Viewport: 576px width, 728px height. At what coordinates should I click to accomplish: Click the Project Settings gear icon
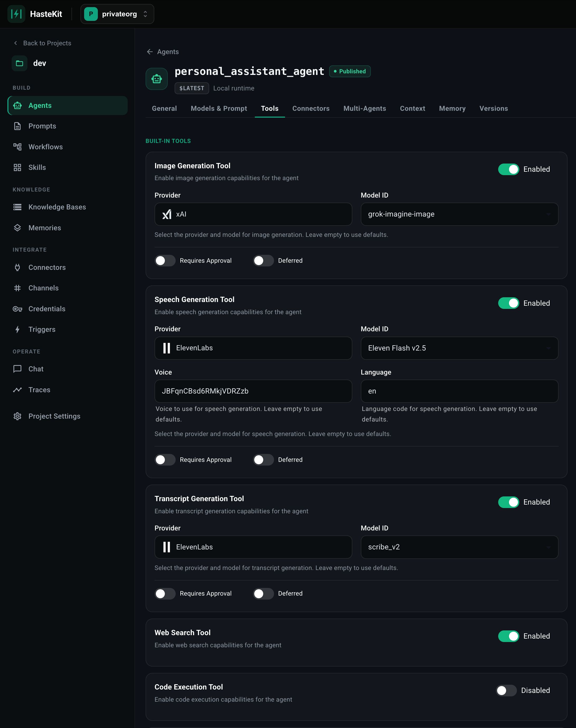pyautogui.click(x=17, y=416)
